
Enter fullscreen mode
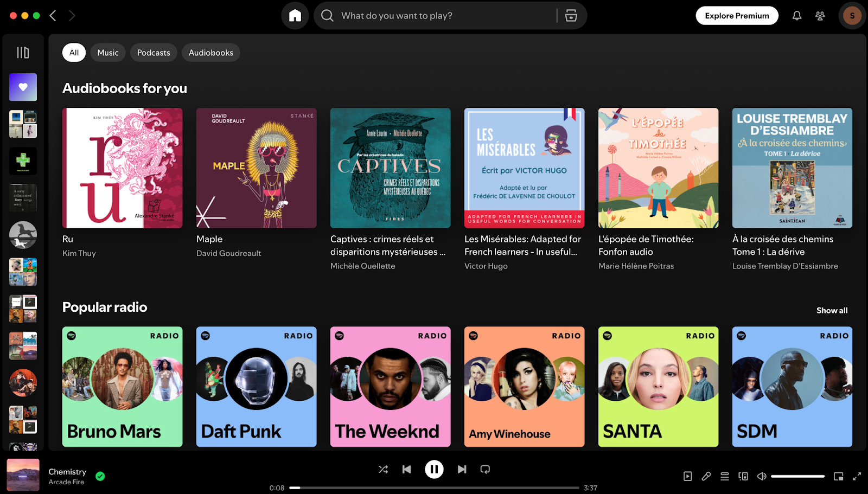[x=856, y=476]
